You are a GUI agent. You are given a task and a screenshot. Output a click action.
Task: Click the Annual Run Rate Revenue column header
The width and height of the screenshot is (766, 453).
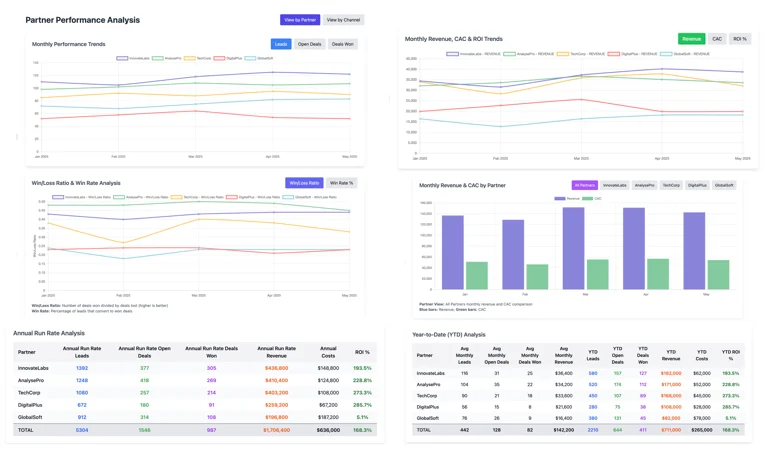click(276, 352)
